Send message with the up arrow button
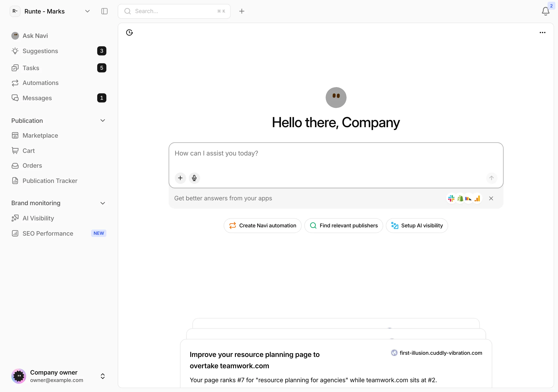Screen dimensions: 558x392 [x=491, y=178]
